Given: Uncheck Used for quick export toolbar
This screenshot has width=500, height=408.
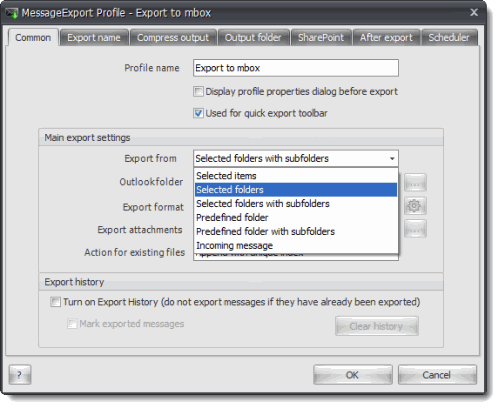Looking at the screenshot, I should 198,113.
